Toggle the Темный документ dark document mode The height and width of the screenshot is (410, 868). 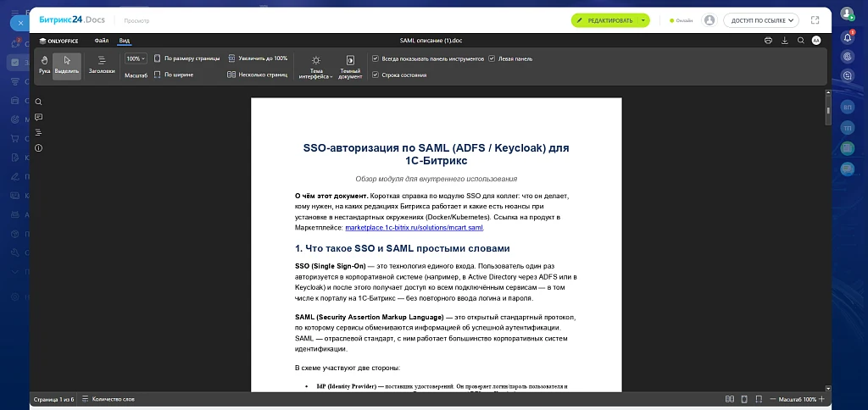(350, 66)
